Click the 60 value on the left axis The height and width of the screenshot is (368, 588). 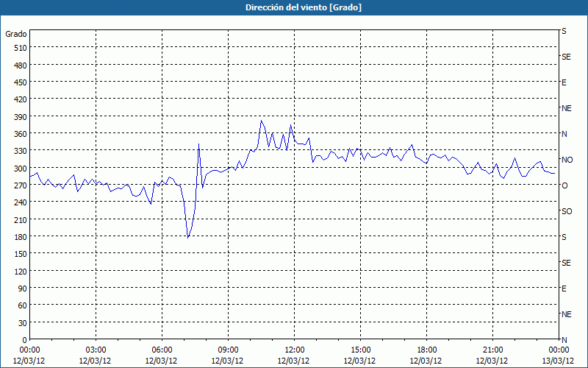click(23, 305)
